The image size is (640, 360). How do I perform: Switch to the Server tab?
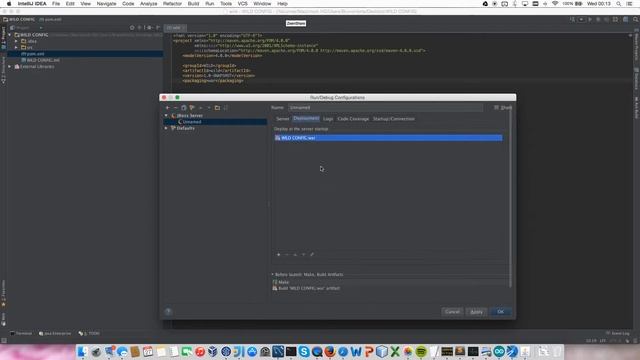(282, 119)
